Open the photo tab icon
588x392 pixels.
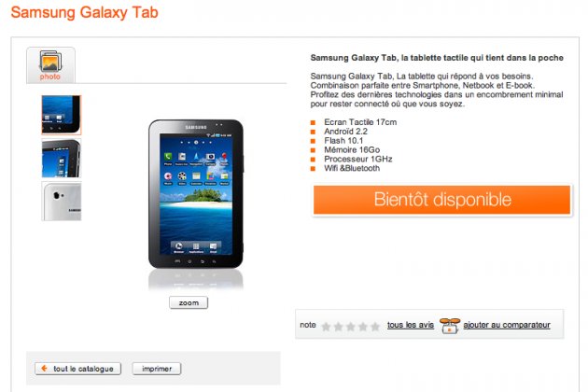(50, 62)
